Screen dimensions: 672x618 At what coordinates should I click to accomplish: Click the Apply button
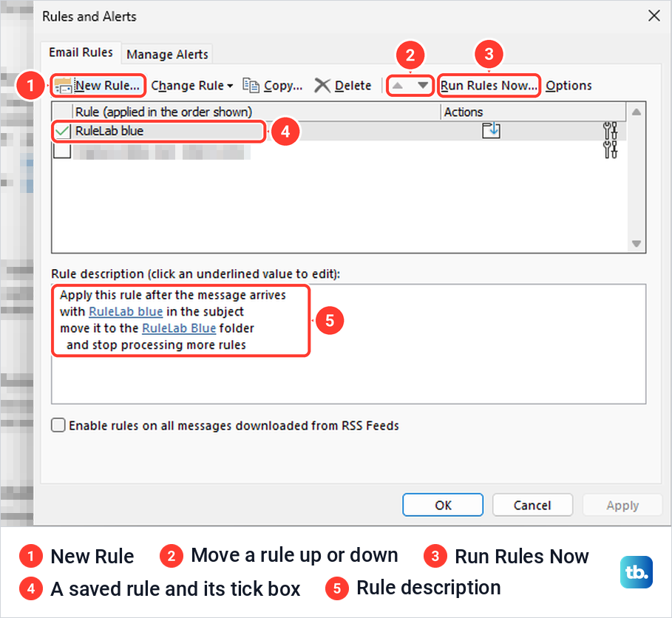[x=622, y=506]
